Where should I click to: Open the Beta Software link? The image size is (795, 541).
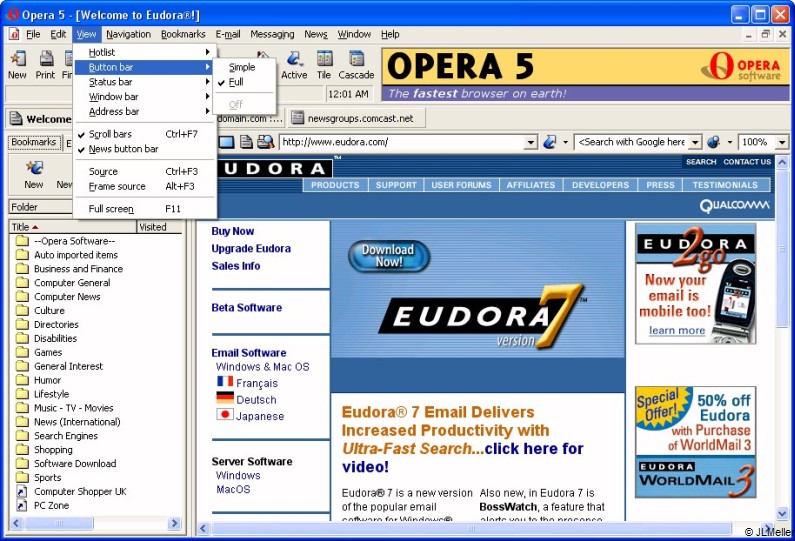[246, 307]
